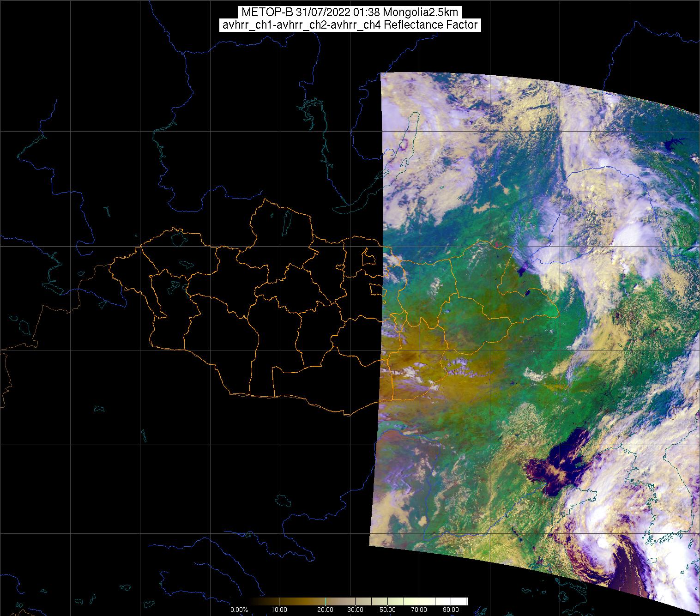Click the 10.00 colorbar label
700x616 pixels.
(x=279, y=610)
